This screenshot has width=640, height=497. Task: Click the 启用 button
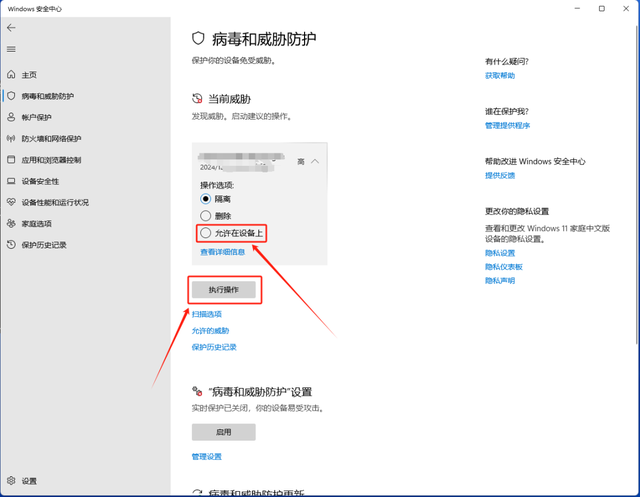224,432
